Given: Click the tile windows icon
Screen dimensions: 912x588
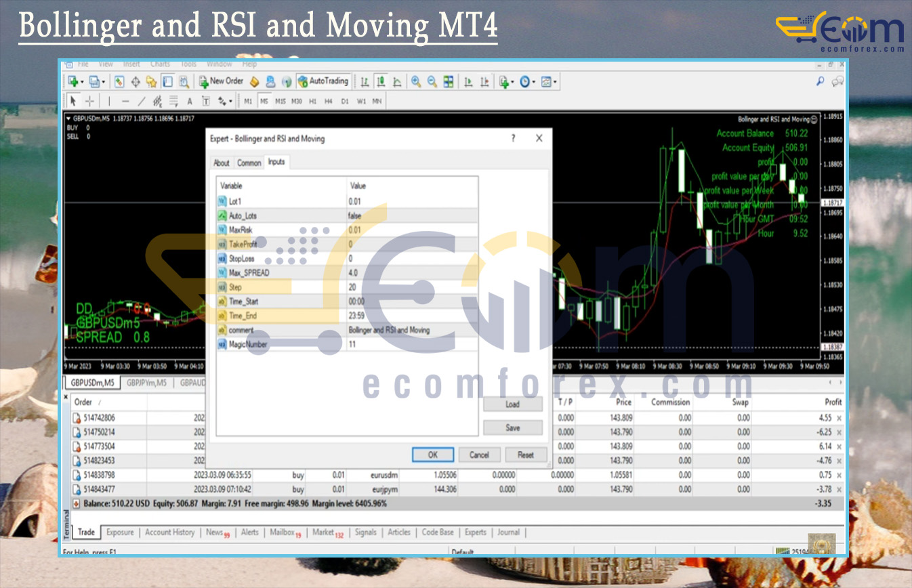Looking at the screenshot, I should click(448, 81).
